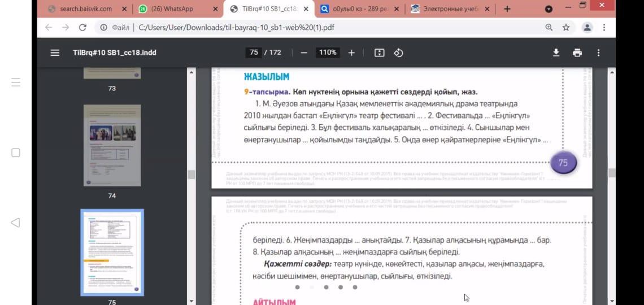This screenshot has height=305, width=644.
Task: Click the page number field showing 75
Action: click(254, 53)
